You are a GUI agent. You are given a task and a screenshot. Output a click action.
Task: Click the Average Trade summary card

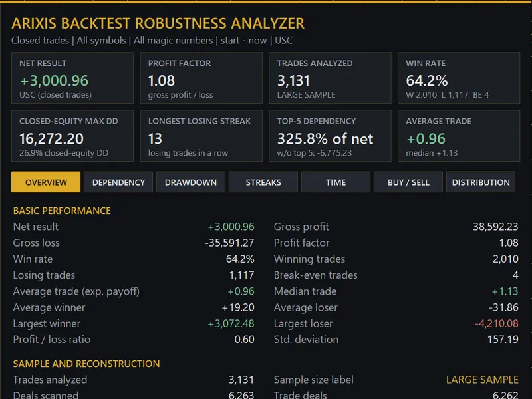coord(459,136)
